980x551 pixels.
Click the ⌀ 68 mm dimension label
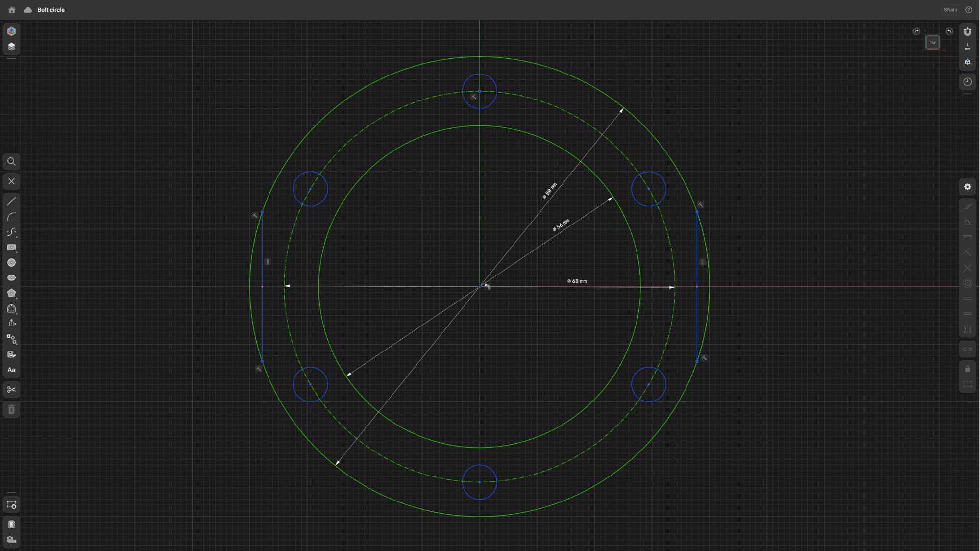point(577,281)
